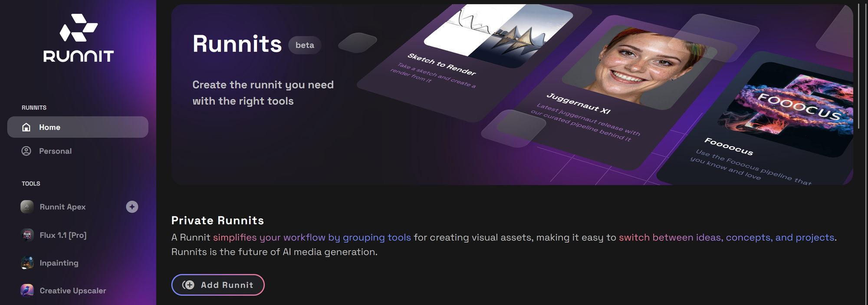
Task: Click the Flux 1.1 [Pro] tool icon
Action: coord(27,235)
